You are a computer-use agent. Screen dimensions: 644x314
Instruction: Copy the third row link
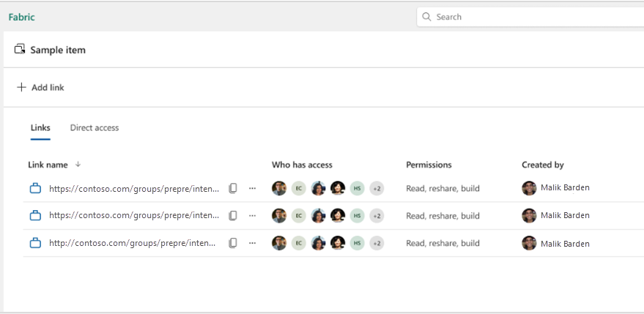point(233,244)
